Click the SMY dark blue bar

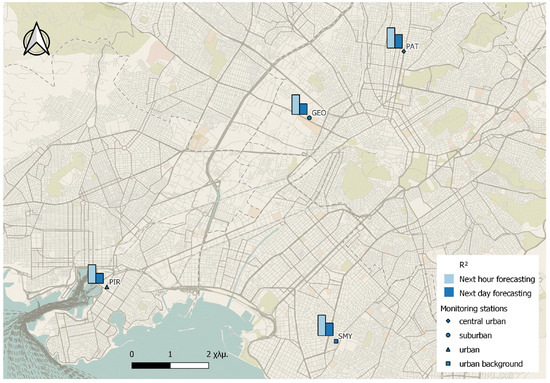click(x=329, y=329)
